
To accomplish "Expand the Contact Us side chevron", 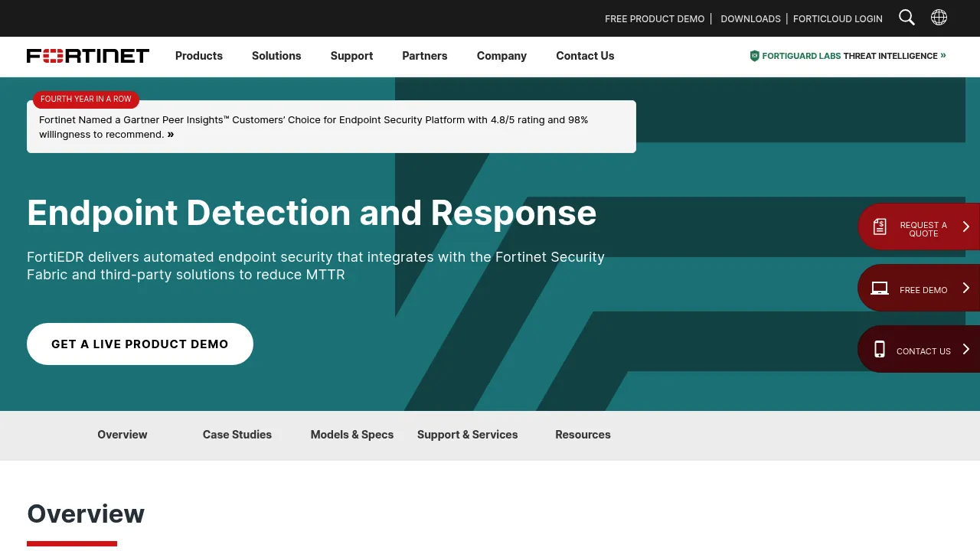I will coord(966,349).
